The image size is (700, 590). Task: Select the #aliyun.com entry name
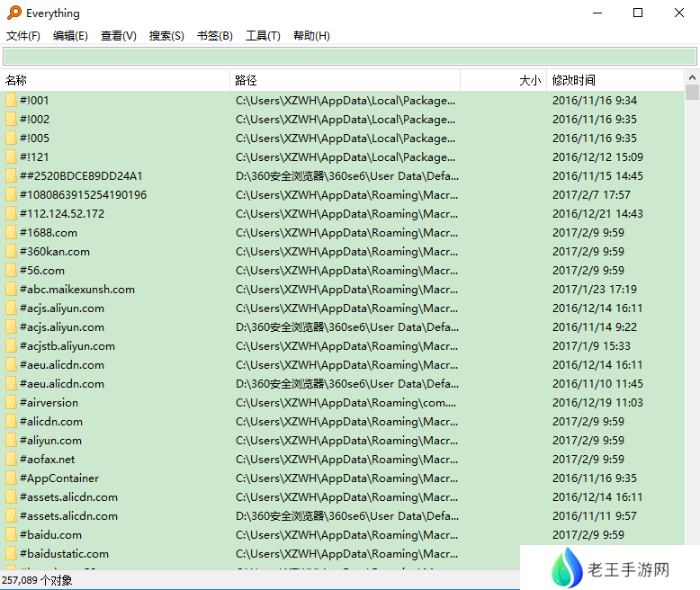[x=50, y=441]
